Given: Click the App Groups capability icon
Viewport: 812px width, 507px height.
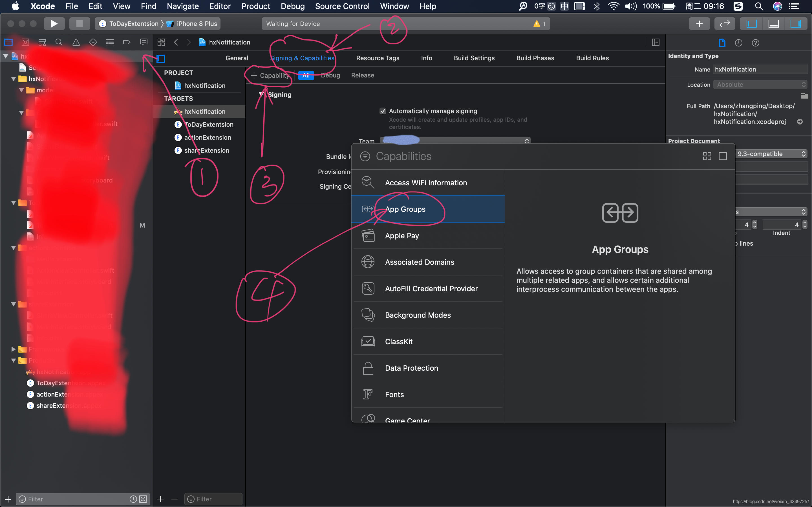Looking at the screenshot, I should (x=368, y=208).
